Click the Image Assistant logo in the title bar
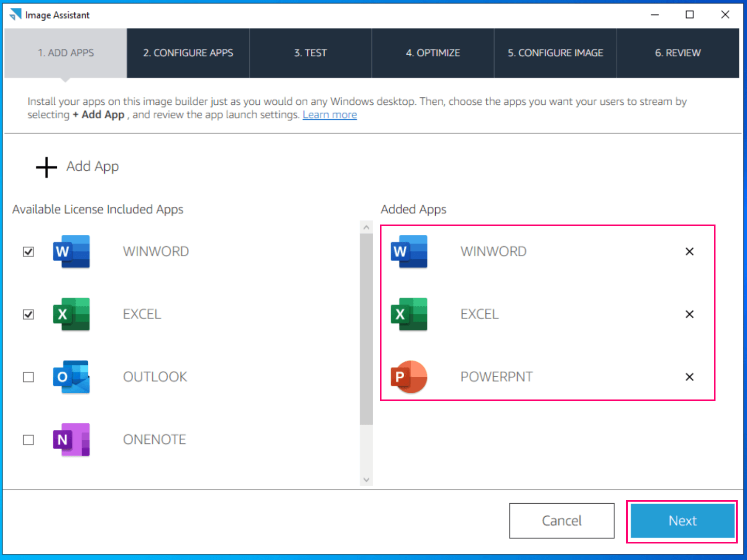The height and width of the screenshot is (560, 747). 15,14
